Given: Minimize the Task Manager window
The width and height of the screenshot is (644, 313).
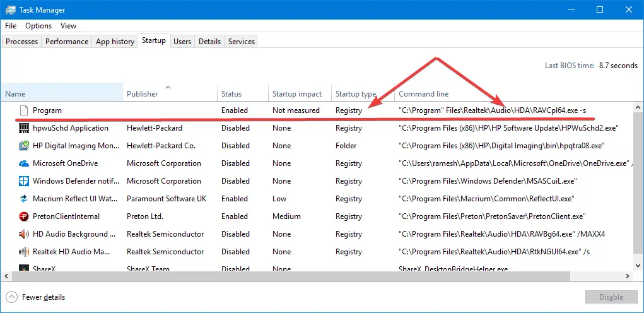Looking at the screenshot, I should pos(571,10).
